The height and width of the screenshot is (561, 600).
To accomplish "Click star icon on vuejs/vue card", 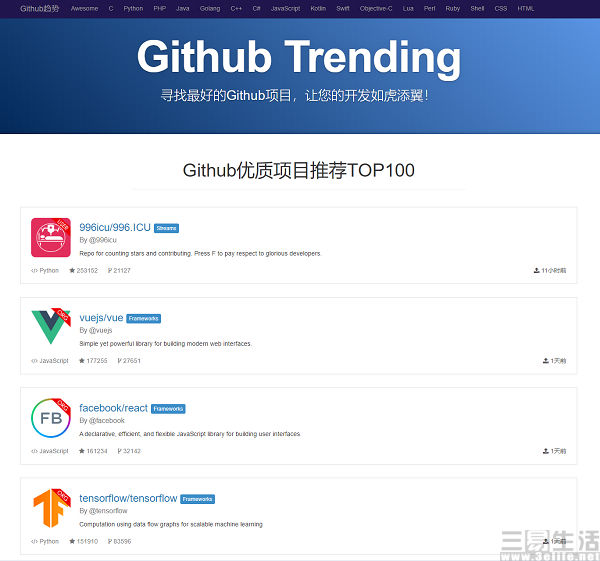I will coord(82,361).
